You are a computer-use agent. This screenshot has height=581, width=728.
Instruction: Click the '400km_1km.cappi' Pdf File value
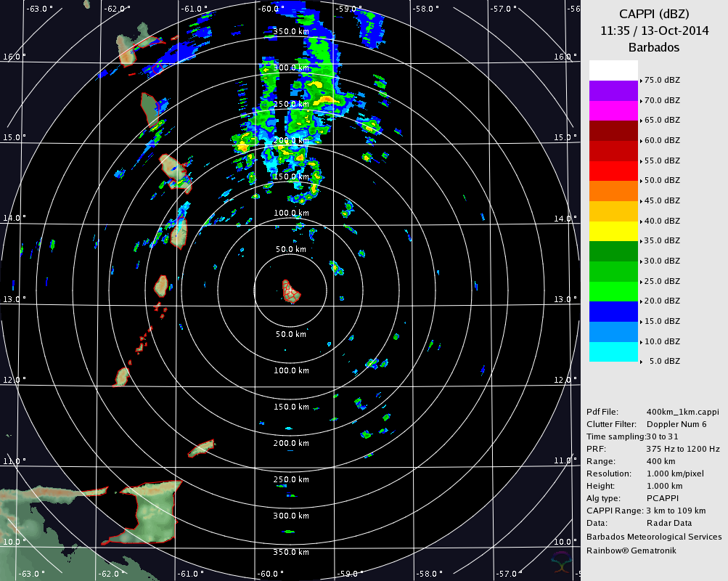tap(682, 412)
